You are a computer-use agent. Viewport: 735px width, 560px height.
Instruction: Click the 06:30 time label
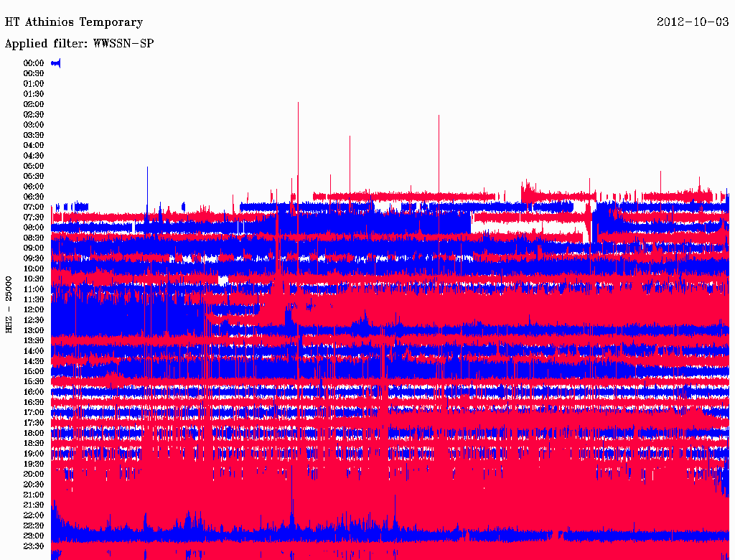pyautogui.click(x=34, y=197)
